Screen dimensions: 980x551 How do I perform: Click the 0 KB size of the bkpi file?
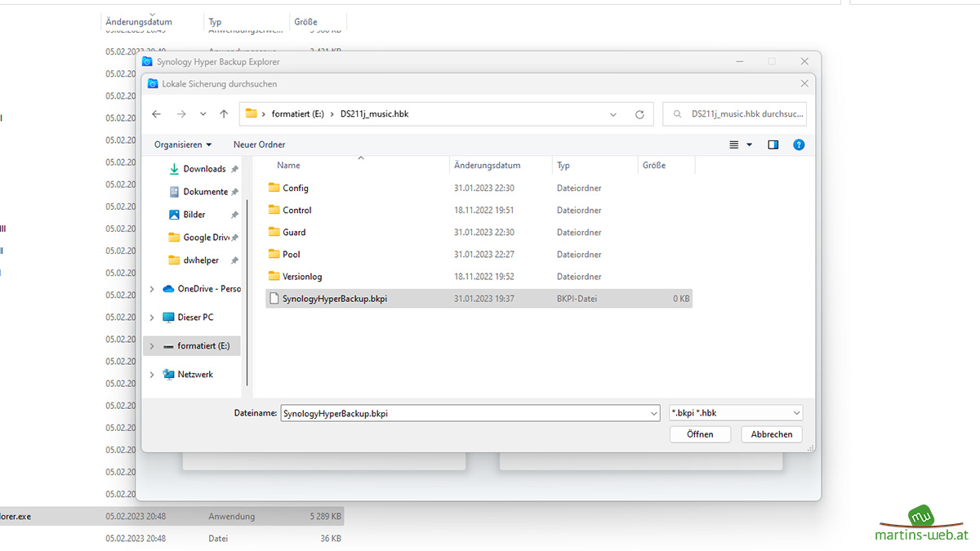pos(681,299)
